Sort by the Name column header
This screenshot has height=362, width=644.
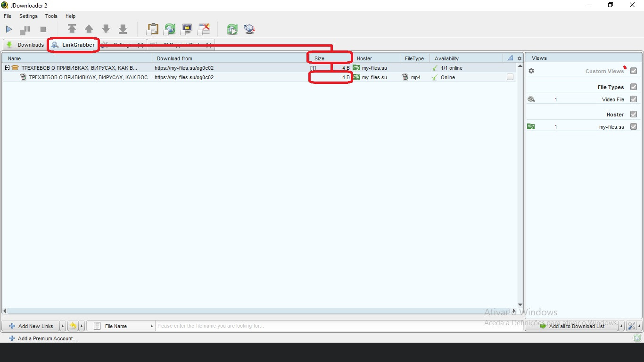pos(78,58)
